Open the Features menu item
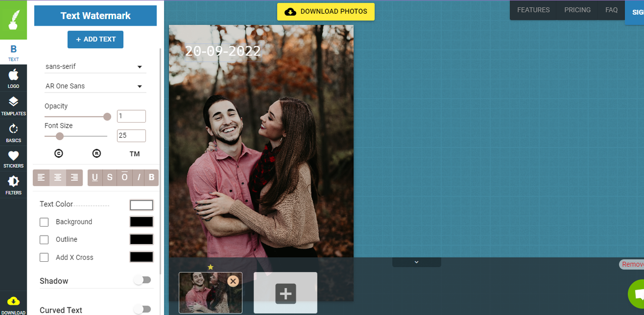 tap(533, 10)
